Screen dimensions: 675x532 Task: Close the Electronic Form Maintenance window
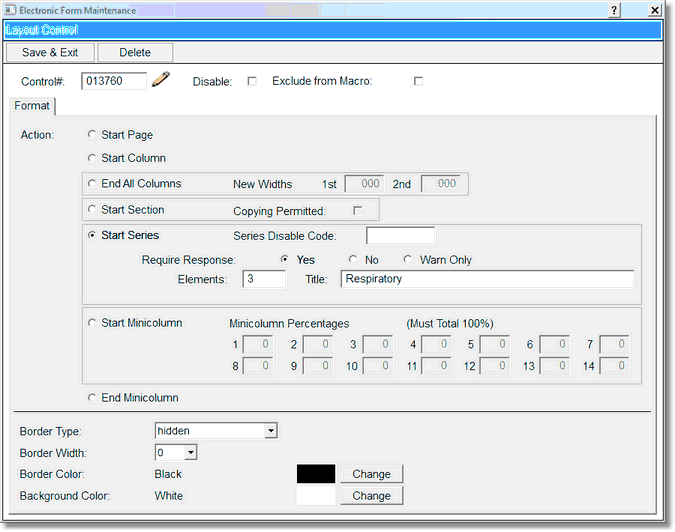655,10
